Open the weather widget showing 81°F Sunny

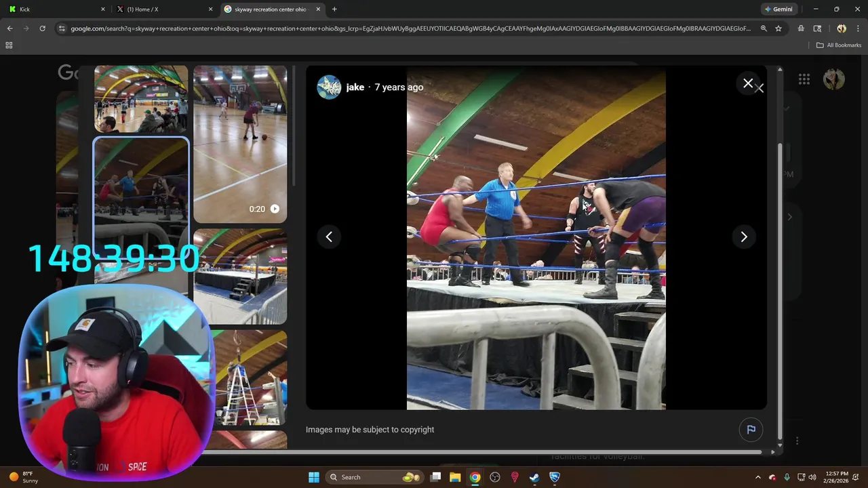pos(23,477)
